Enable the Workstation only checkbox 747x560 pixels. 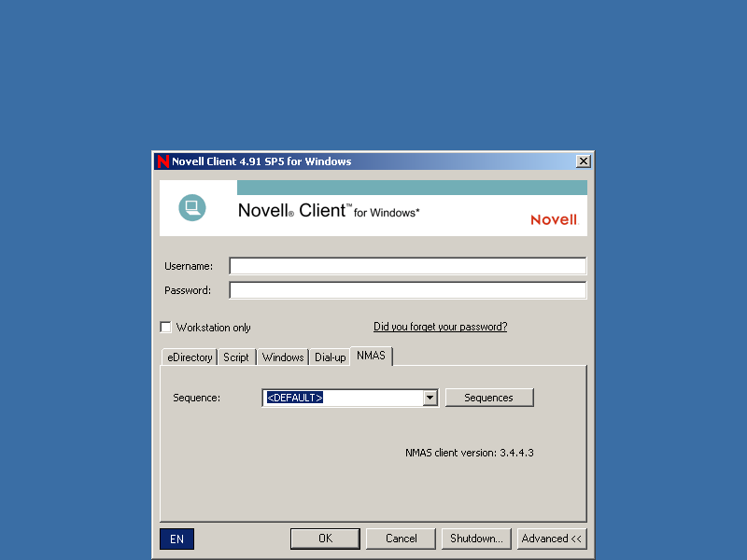pos(166,328)
